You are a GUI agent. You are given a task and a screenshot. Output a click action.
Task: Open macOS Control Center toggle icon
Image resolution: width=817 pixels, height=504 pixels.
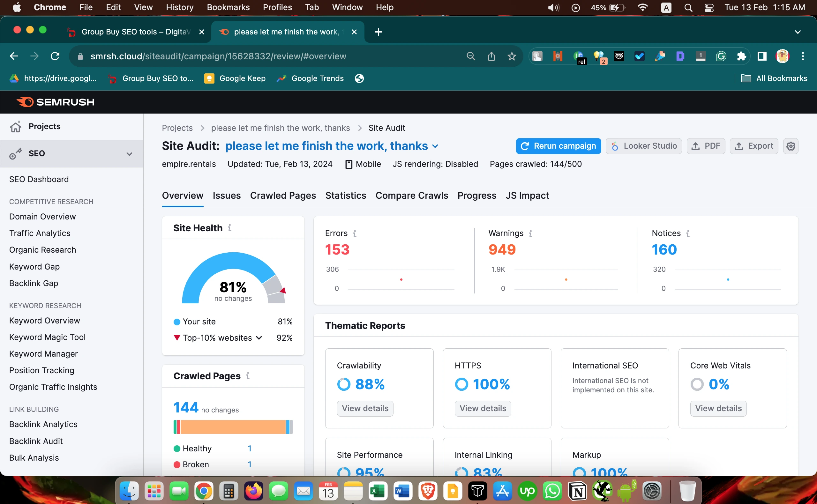point(708,7)
